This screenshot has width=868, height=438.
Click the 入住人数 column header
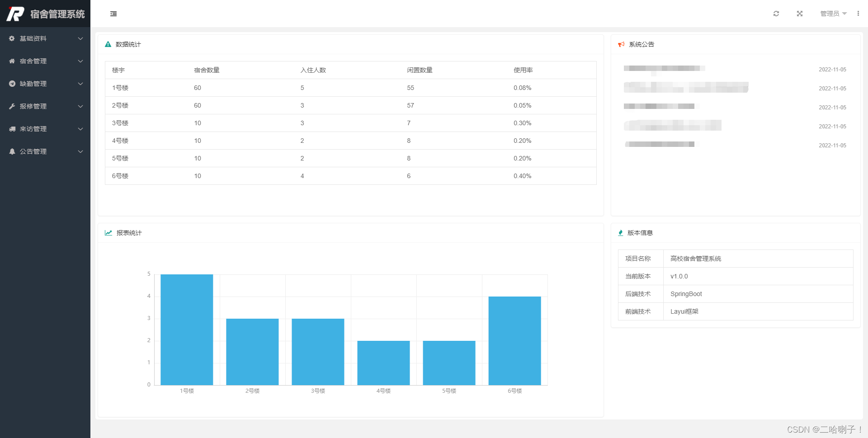tap(313, 70)
